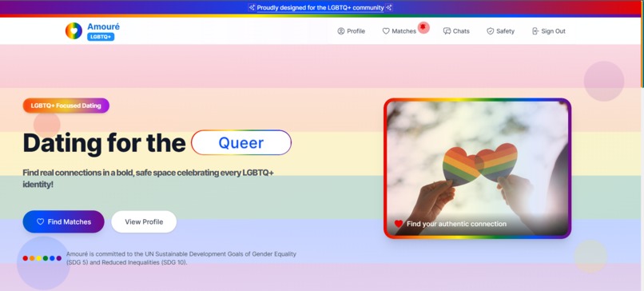Screen dimensions: 644x291
Task: Click the Amouré rainbow heart logo
Action: (74, 31)
